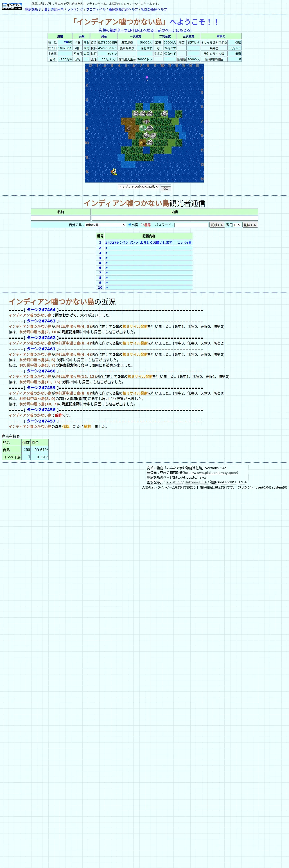Click the circular pink park tile above the dome

pyautogui.click(x=146, y=121)
